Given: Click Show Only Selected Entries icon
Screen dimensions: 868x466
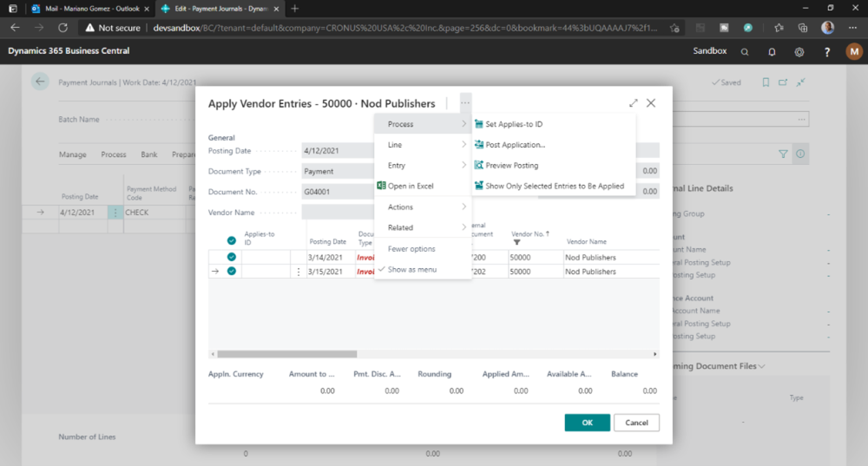Looking at the screenshot, I should click(479, 186).
